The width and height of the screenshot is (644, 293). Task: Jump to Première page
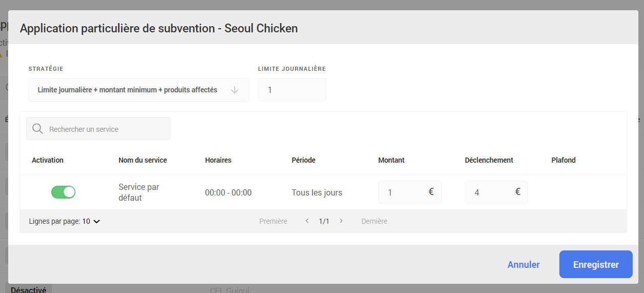click(x=273, y=221)
